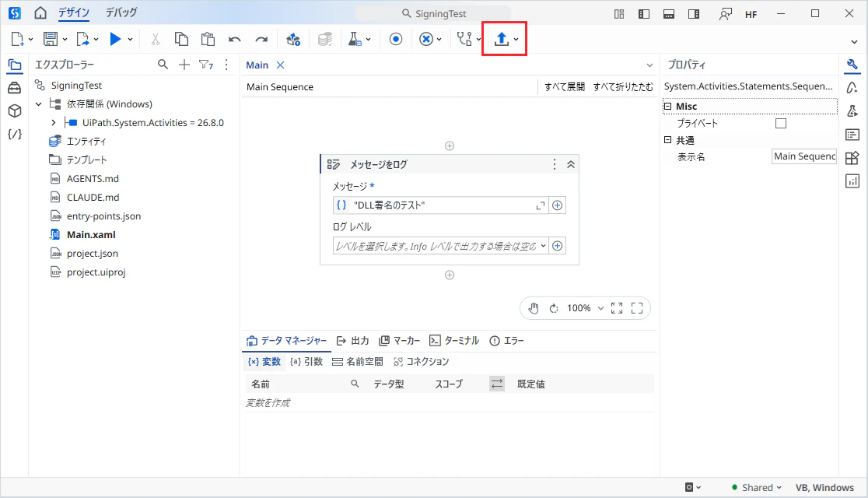The width and height of the screenshot is (868, 498).
Task: Toggle the プライベート checkbox
Action: point(781,123)
